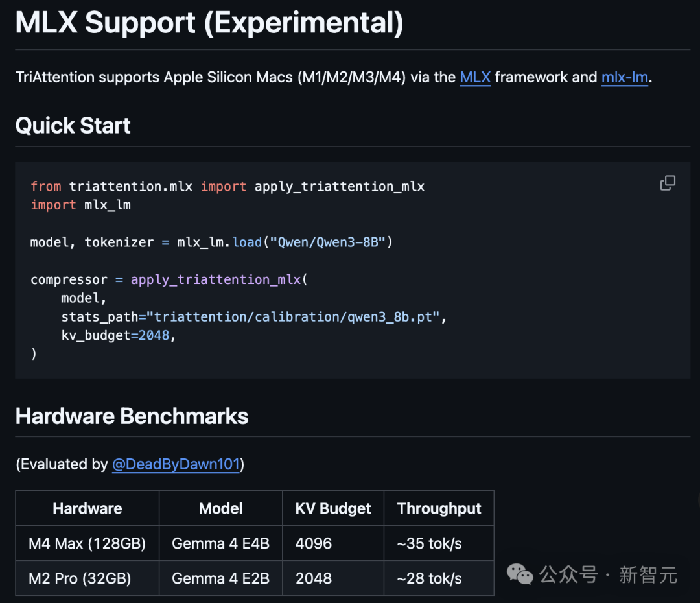Click the 'compressor = apply_triattention_mlx(' line

[x=169, y=279]
